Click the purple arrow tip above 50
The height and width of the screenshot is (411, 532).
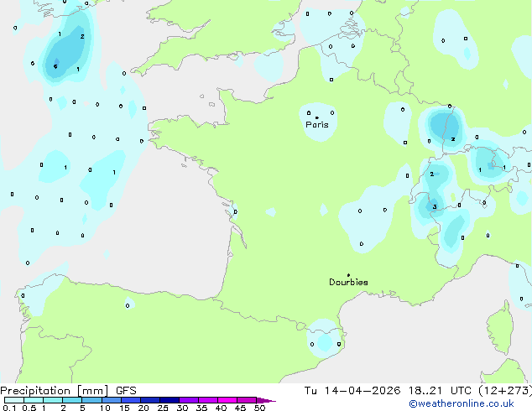266,400
